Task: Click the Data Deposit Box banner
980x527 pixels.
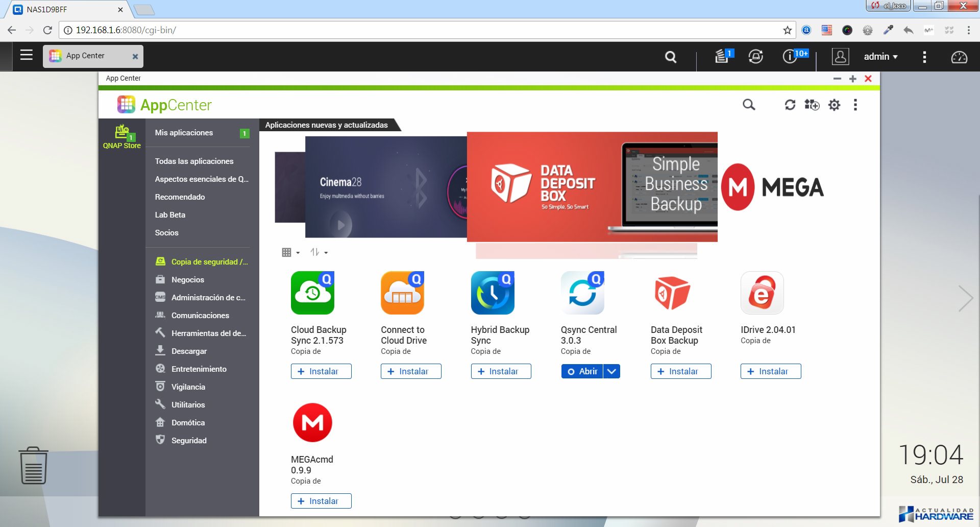Action: 592,187
